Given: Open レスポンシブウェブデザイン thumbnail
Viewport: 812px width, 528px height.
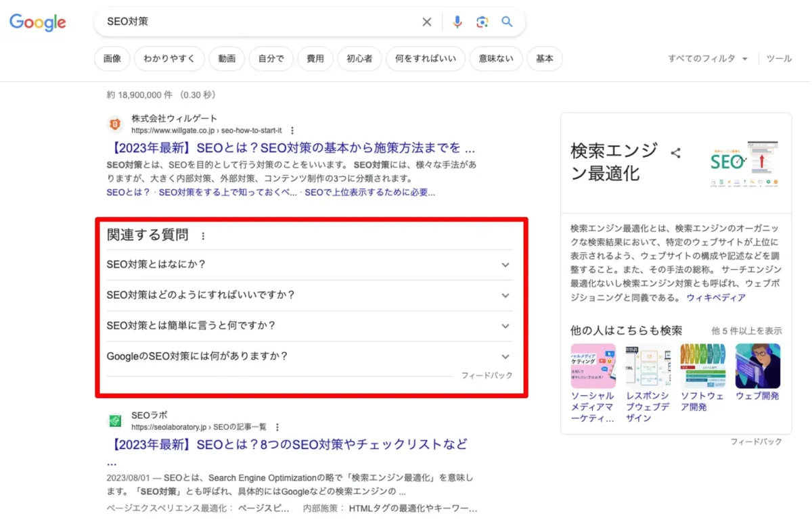Looking at the screenshot, I should pyautogui.click(x=648, y=366).
